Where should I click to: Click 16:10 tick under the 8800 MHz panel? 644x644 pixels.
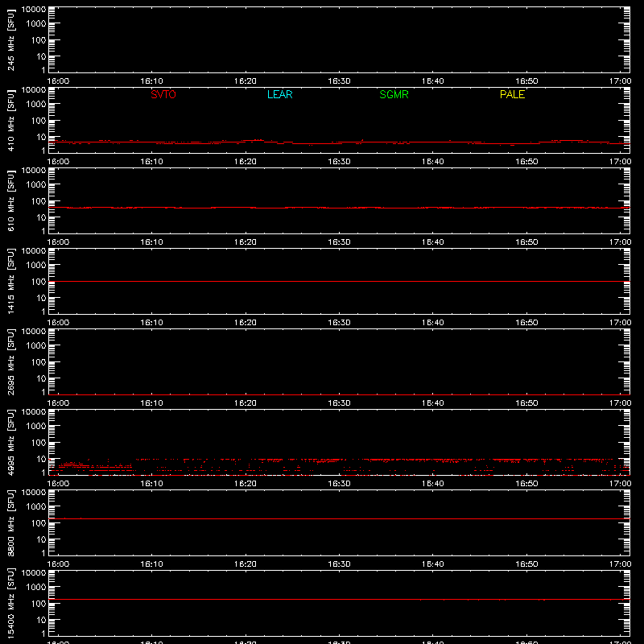coord(151,564)
